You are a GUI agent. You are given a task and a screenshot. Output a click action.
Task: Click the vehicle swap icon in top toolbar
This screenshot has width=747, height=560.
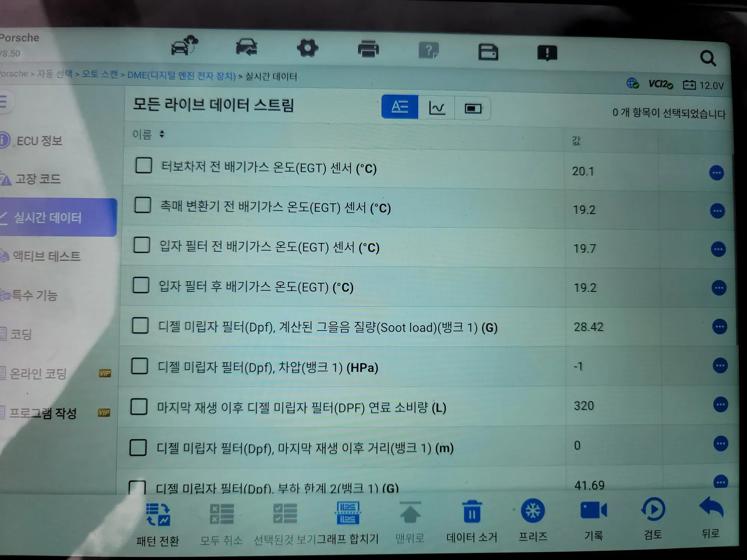pyautogui.click(x=247, y=47)
